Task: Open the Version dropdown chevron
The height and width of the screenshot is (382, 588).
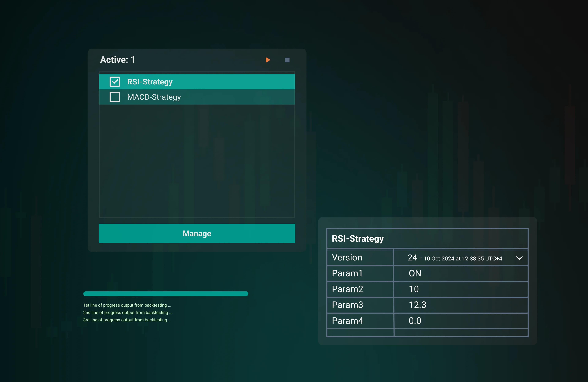Action: point(519,258)
